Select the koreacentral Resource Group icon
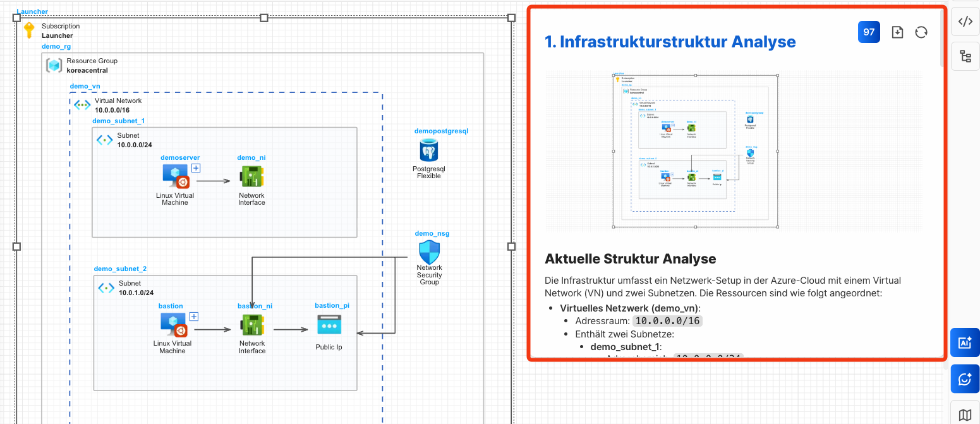Image resolution: width=980 pixels, height=424 pixels. coord(54,65)
